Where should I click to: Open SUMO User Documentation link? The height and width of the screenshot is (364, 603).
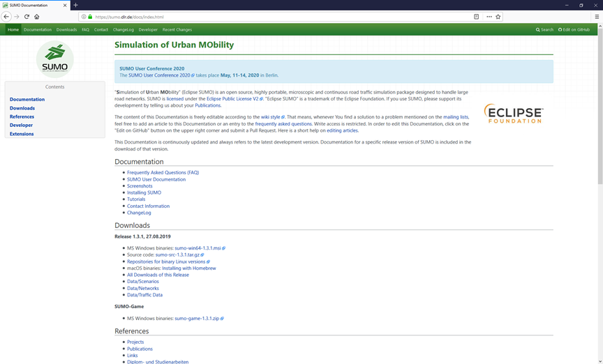156,179
